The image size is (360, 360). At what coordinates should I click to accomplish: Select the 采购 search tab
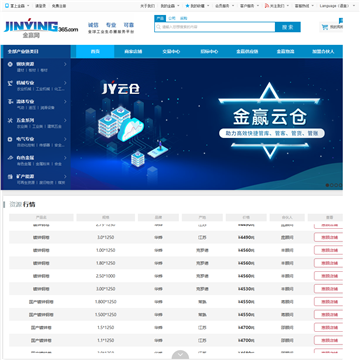[x=184, y=18]
